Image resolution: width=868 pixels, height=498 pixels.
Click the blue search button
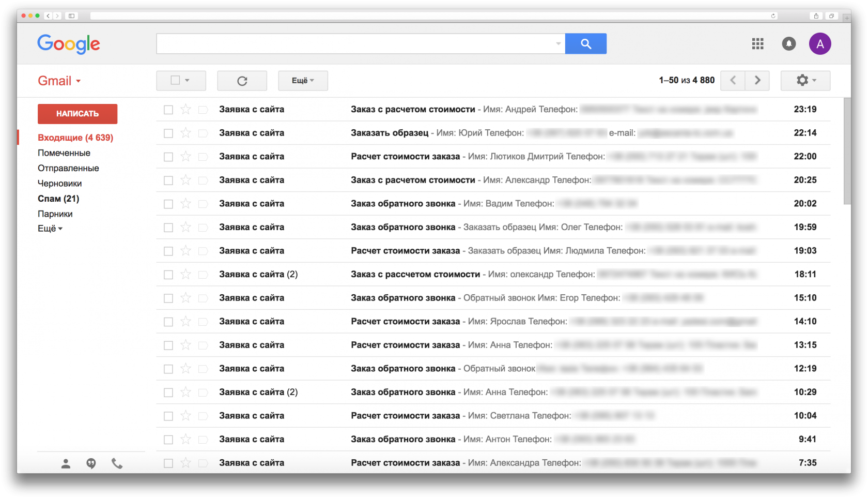click(x=585, y=44)
